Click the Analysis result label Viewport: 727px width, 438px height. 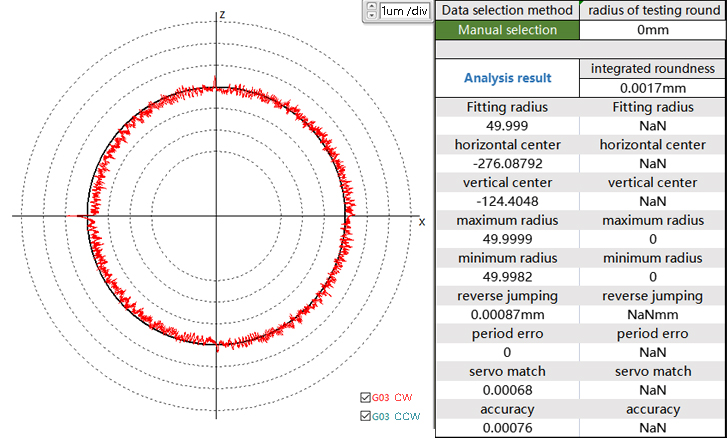(x=508, y=78)
